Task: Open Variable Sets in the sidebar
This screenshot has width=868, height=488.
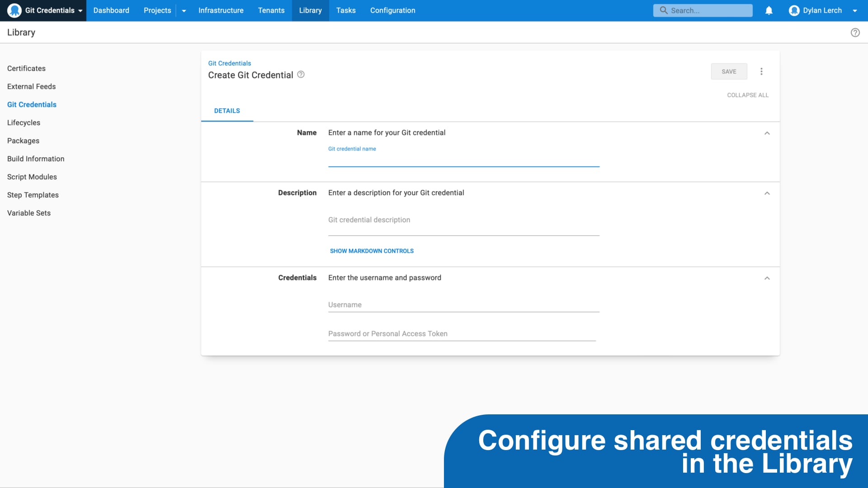Action: 28,213
